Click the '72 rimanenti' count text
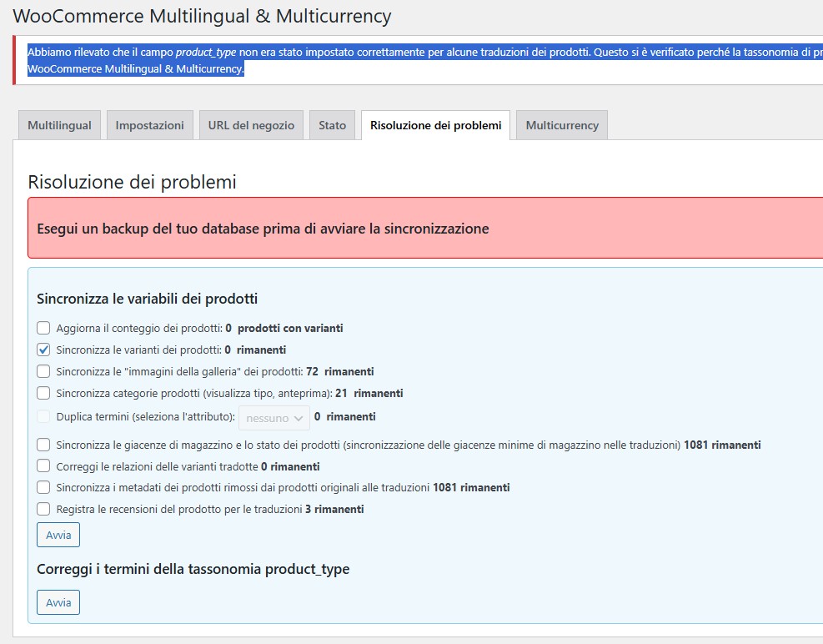Viewport: 823px width, 644px height. point(340,371)
